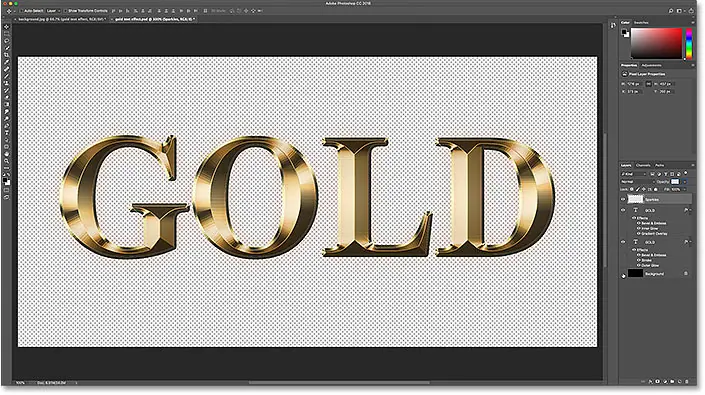This screenshot has height=395, width=705.
Task: Open the Swatches panel tab
Action: click(641, 22)
